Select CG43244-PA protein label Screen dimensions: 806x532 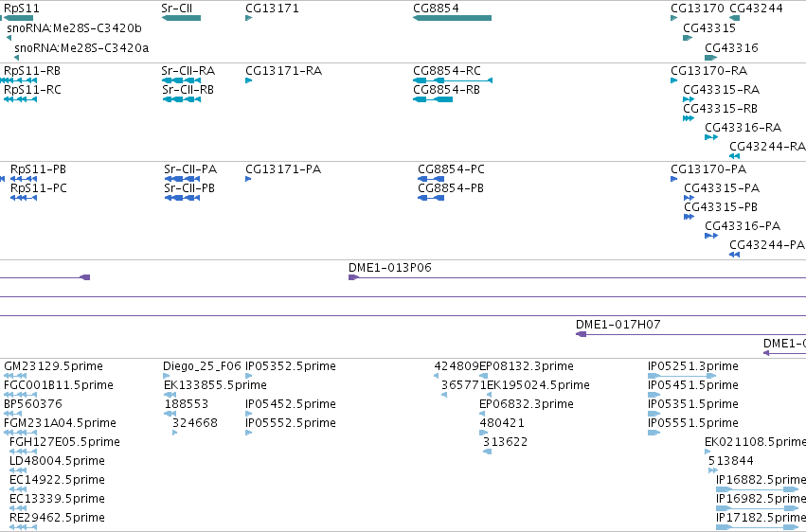[x=767, y=245]
